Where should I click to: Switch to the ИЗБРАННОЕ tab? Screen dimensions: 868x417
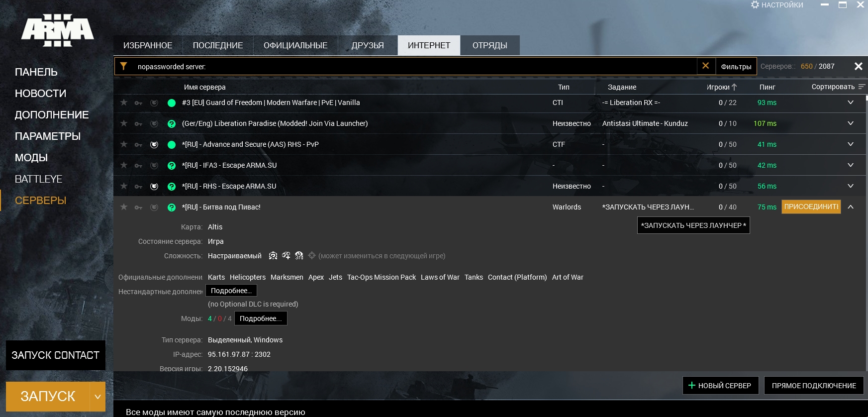click(x=148, y=45)
